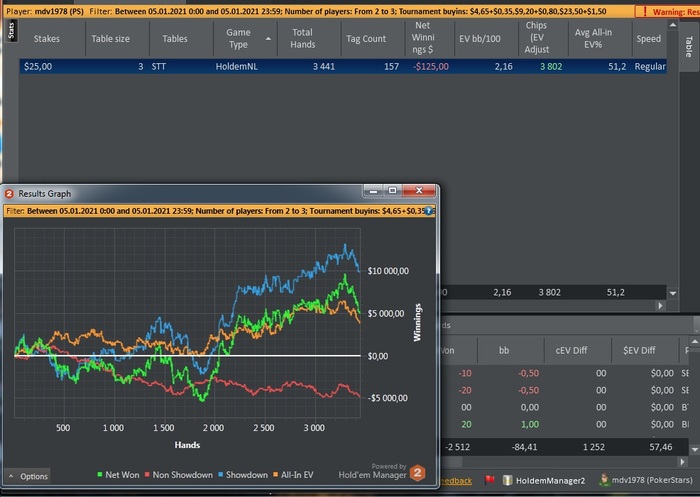This screenshot has width=700, height=497.
Task: Click the report scrollbar down arrow
Action: coord(673,293)
